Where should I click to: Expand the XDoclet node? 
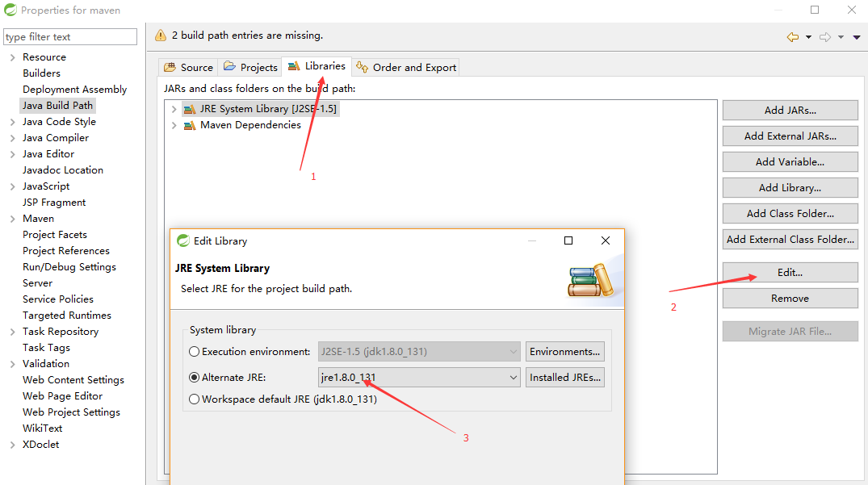point(12,445)
